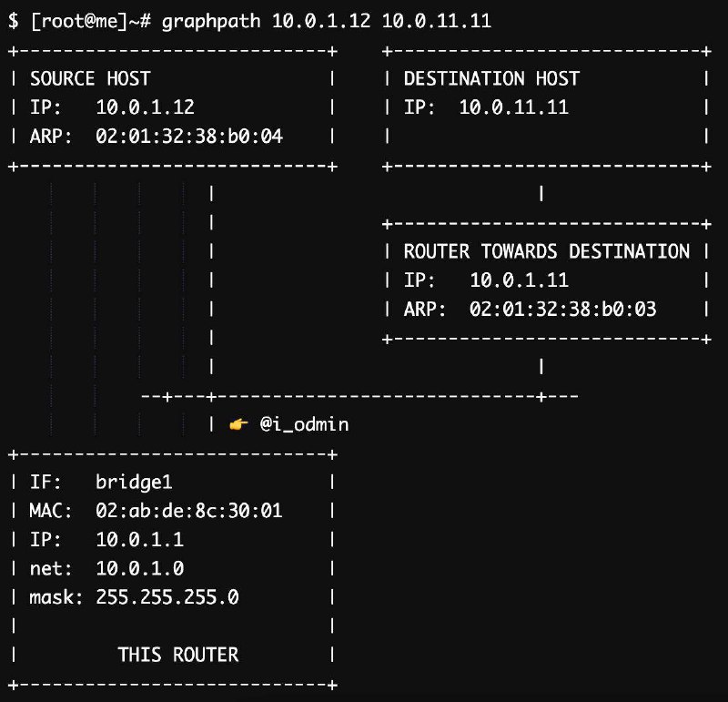Click source ARP address 02:01:32:38:b0:04
Viewport: 728px width, 702px height.
[189, 137]
